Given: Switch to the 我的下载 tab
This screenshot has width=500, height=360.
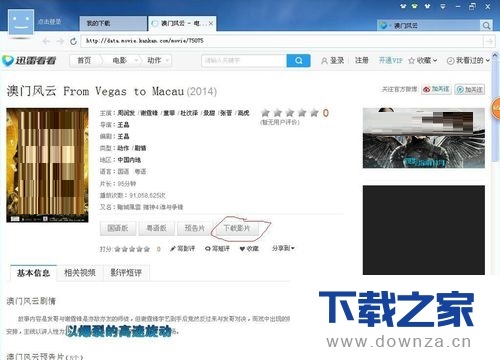Looking at the screenshot, I should coord(113,23).
